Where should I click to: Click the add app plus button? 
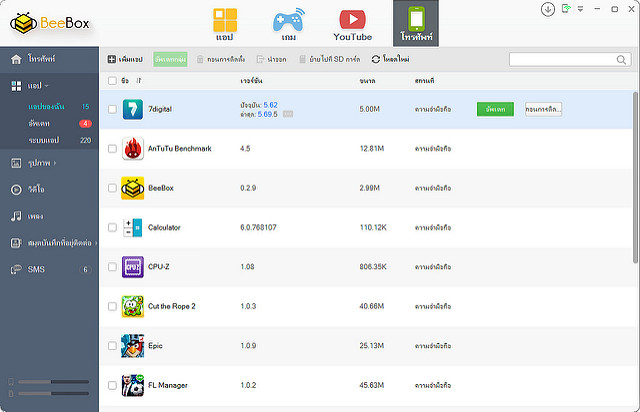pyautogui.click(x=125, y=59)
